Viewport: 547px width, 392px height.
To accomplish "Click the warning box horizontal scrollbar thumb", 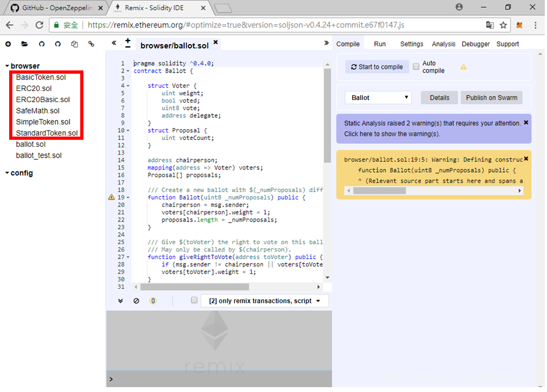I will click(380, 190).
